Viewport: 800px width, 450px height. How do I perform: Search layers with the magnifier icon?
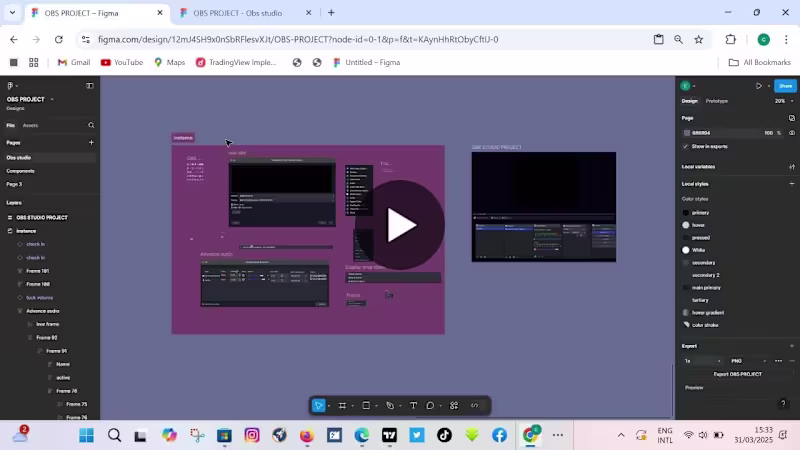click(x=91, y=125)
